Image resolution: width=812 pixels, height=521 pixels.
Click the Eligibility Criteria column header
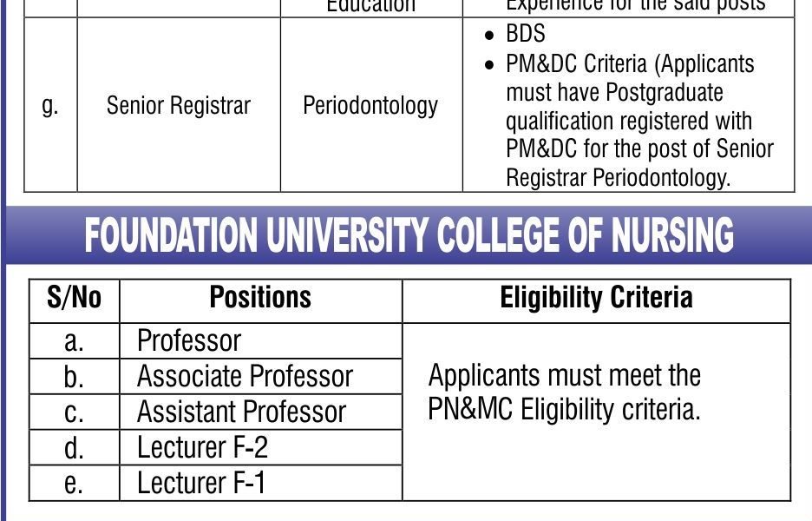click(x=596, y=298)
